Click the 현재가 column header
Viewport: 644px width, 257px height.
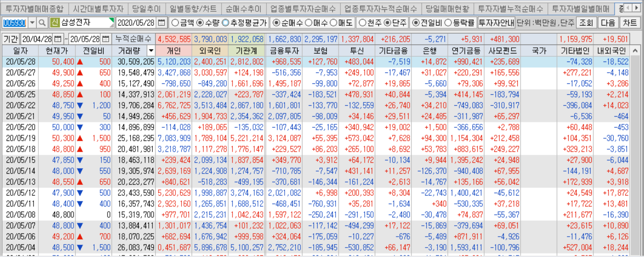pyautogui.click(x=57, y=51)
